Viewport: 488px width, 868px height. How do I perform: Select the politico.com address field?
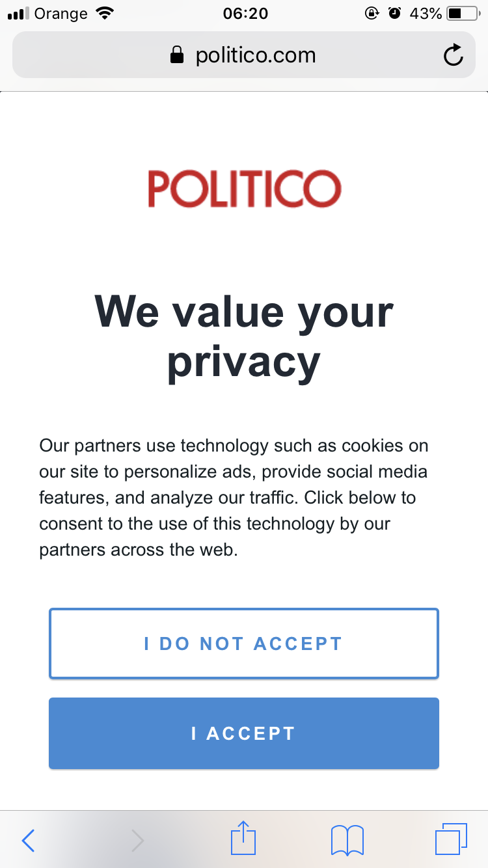[x=255, y=55]
